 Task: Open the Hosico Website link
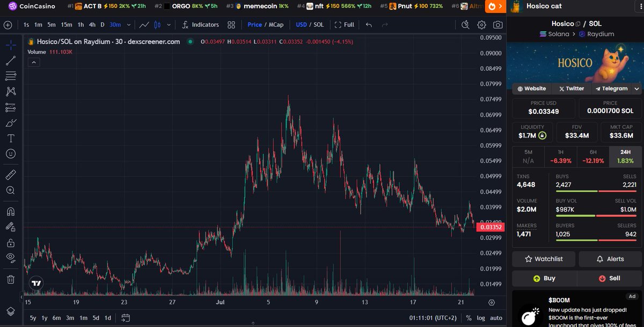[532, 89]
